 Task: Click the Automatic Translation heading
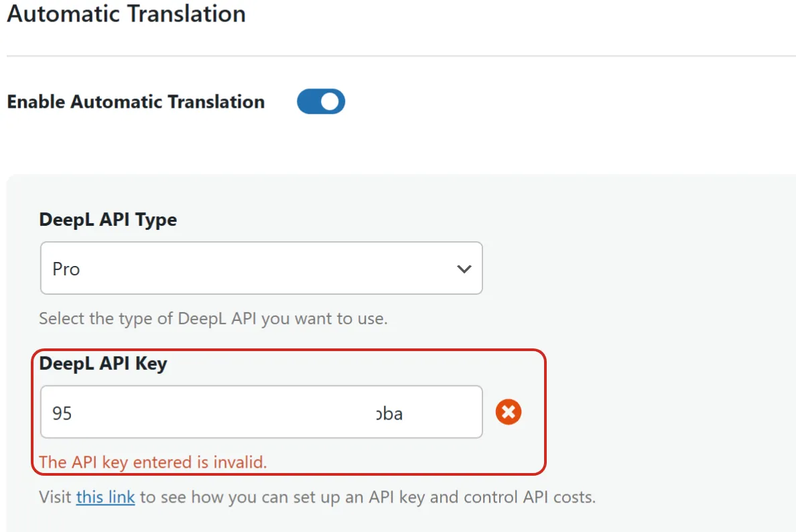(126, 14)
